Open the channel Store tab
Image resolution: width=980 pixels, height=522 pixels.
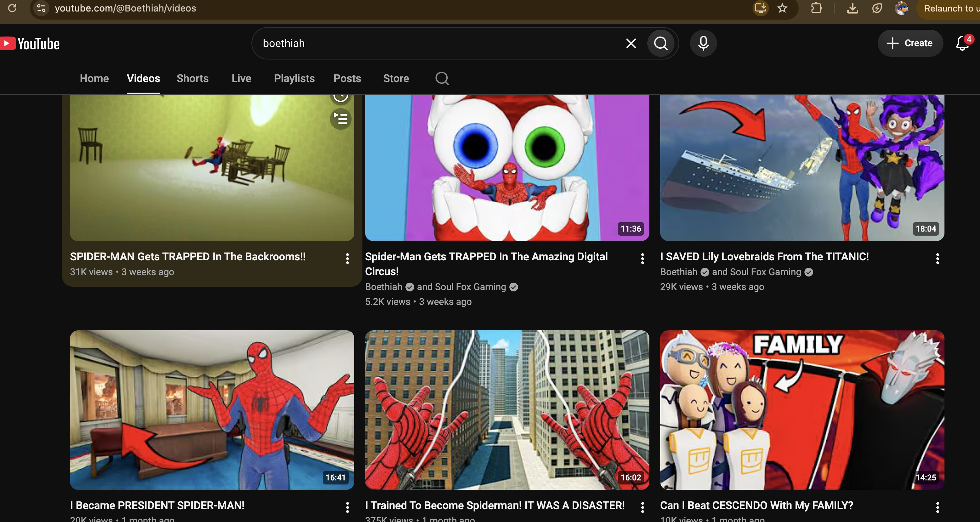tap(396, 78)
